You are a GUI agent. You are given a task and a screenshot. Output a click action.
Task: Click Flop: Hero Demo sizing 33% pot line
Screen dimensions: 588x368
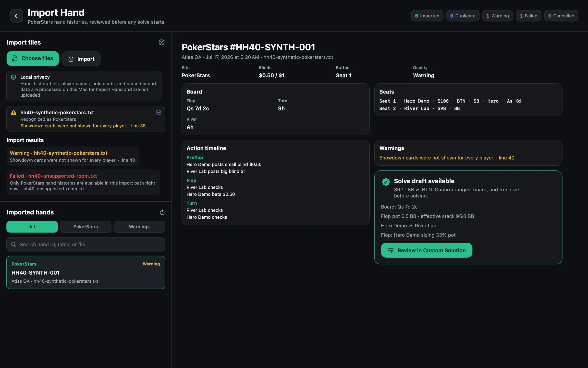(x=418, y=235)
